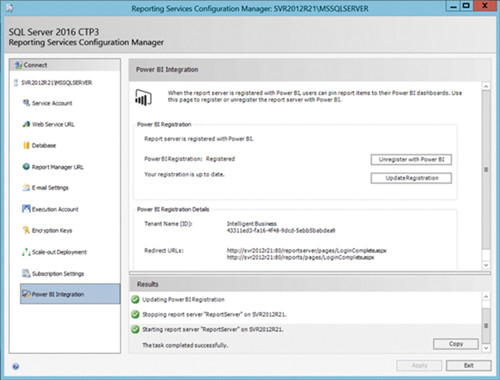Click main panel scrollbar up arrow

[x=486, y=86]
